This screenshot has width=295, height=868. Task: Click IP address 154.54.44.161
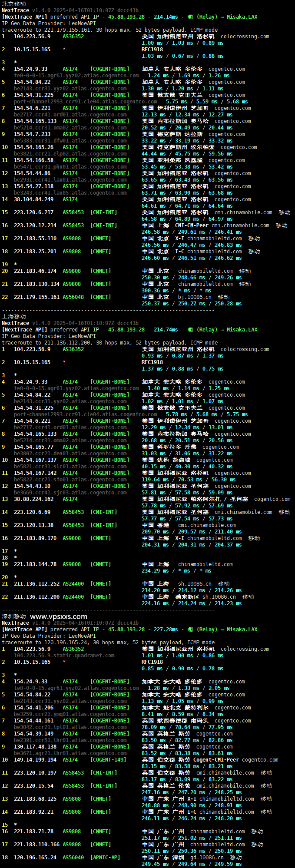(x=33, y=721)
